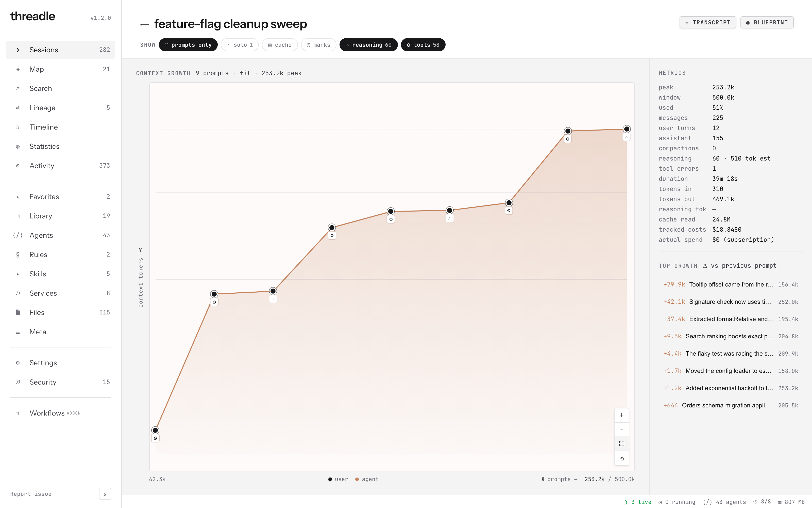The image size is (812, 508).
Task: Open the 'Signature check now uses' growth entry
Action: point(731,302)
